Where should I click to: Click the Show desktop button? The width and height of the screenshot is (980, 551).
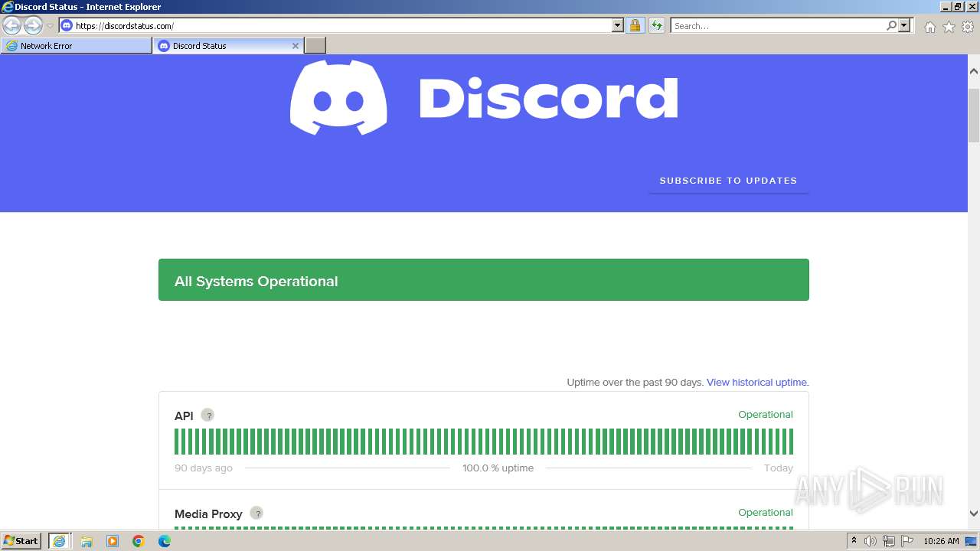pyautogui.click(x=972, y=541)
